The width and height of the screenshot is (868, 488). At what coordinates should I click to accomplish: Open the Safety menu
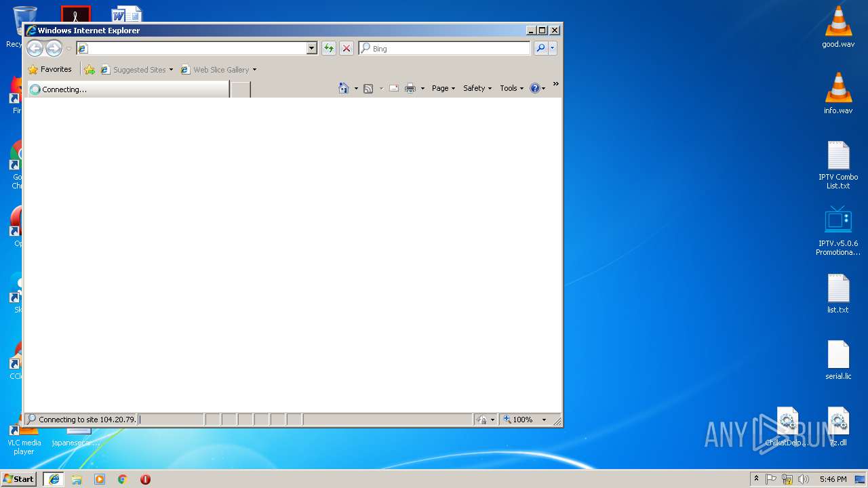[x=477, y=88]
